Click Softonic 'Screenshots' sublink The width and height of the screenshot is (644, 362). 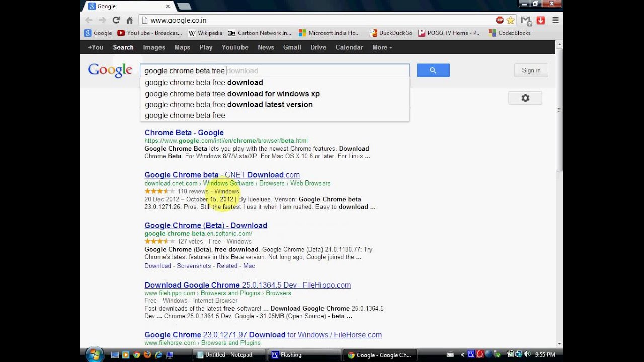coord(194,266)
